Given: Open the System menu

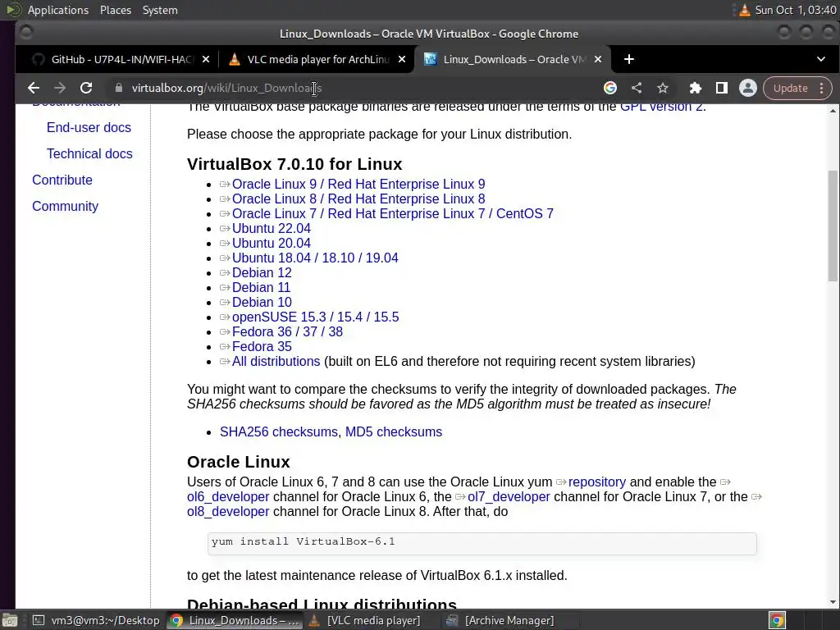Looking at the screenshot, I should (x=160, y=10).
